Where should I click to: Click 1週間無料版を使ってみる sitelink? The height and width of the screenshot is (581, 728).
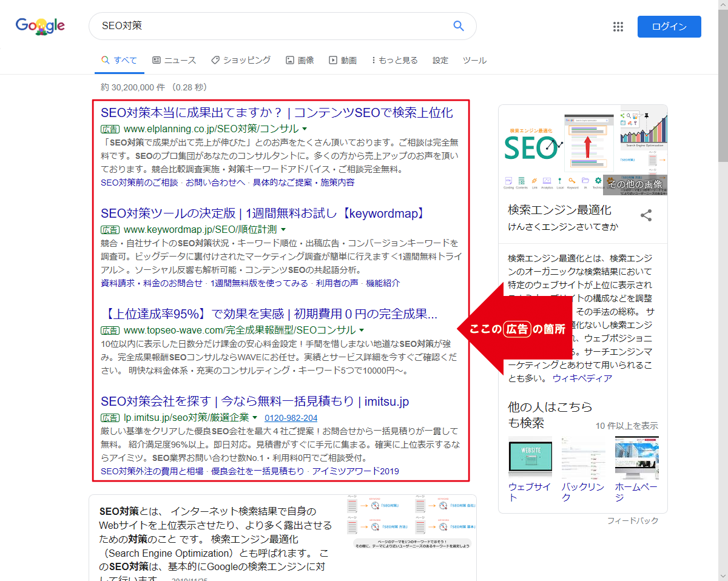tap(259, 283)
